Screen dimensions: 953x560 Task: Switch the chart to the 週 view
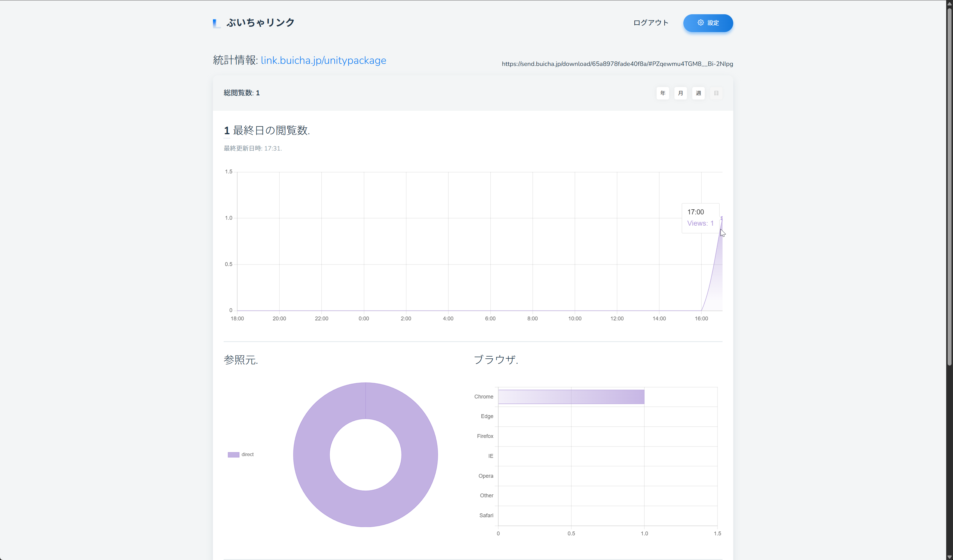(x=698, y=93)
